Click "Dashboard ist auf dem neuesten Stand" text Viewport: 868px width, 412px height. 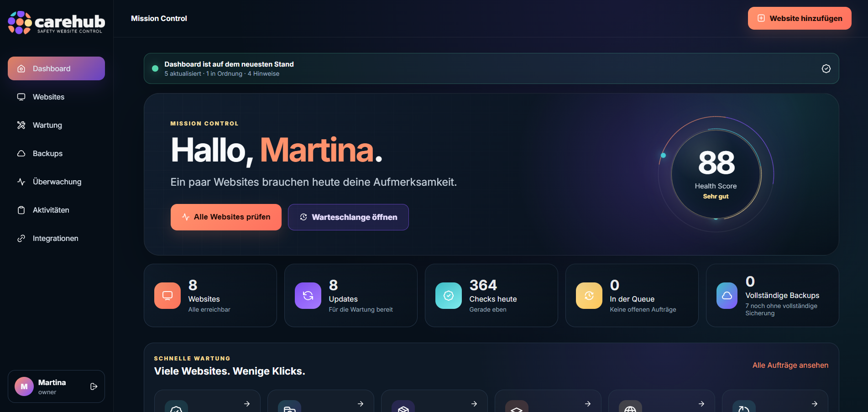pyautogui.click(x=229, y=64)
